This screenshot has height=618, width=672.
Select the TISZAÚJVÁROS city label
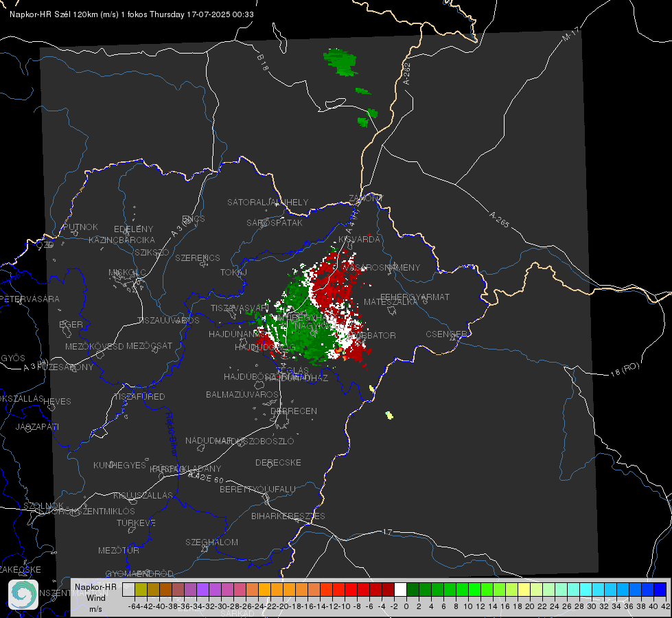pos(168,321)
